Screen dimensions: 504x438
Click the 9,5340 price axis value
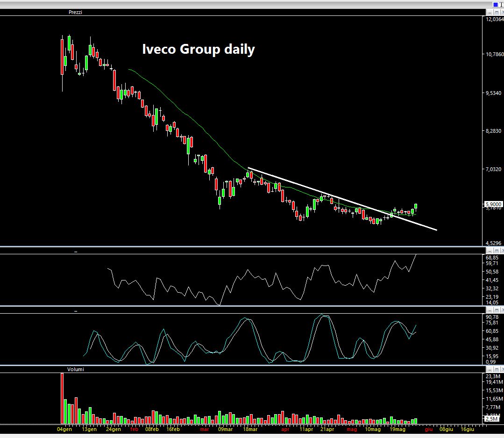pyautogui.click(x=493, y=93)
